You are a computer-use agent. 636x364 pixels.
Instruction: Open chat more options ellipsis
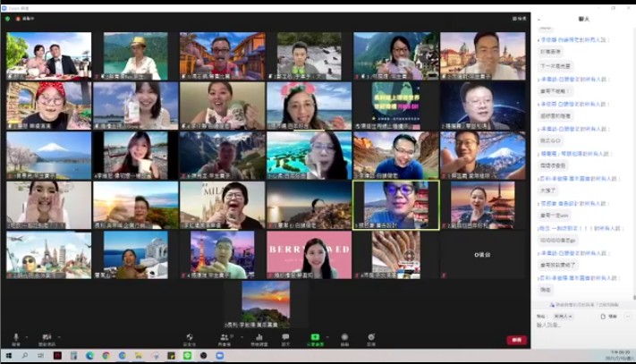tap(627, 317)
